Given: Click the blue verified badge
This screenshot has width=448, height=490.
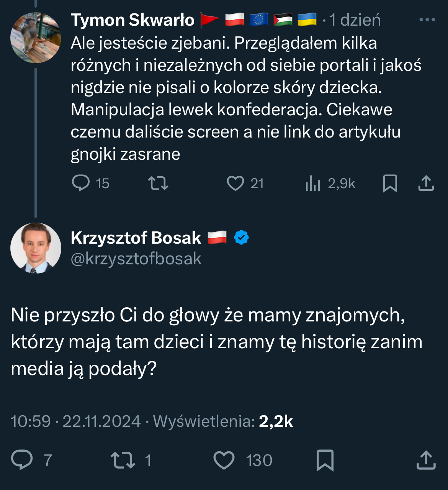Looking at the screenshot, I should [x=242, y=238].
